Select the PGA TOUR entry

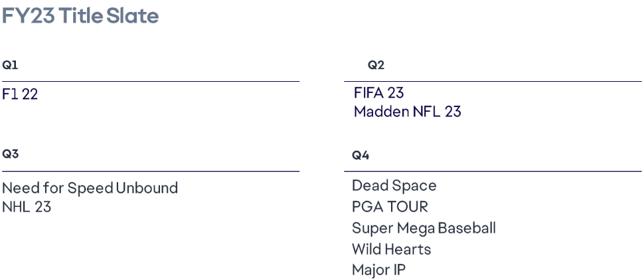click(390, 207)
